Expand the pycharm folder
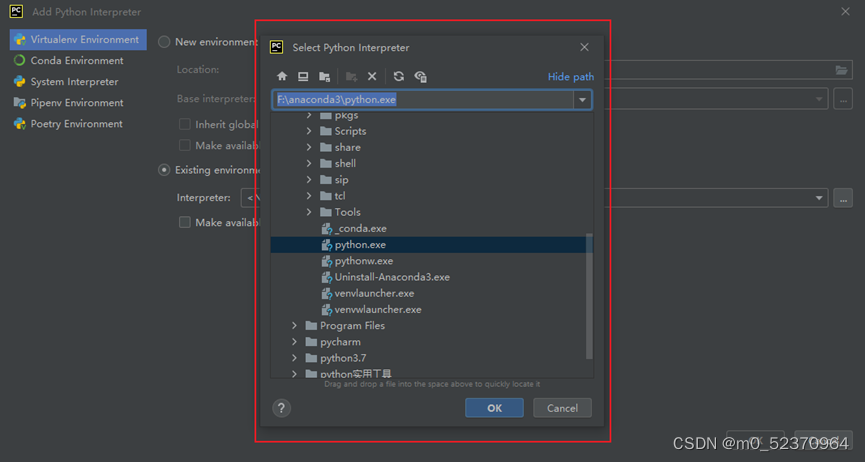 tap(295, 342)
